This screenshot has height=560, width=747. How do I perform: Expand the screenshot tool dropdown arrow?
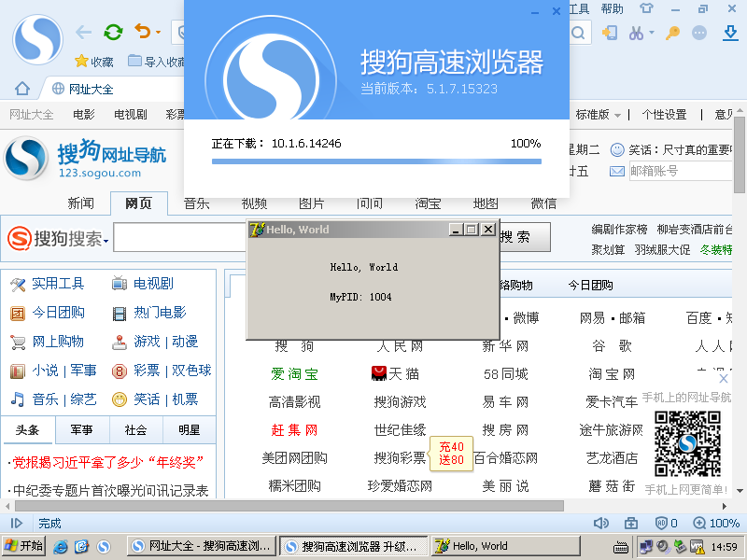click(x=652, y=33)
